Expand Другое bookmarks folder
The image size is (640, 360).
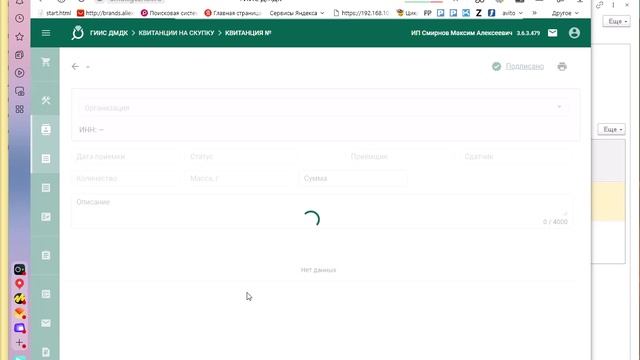[x=565, y=13]
